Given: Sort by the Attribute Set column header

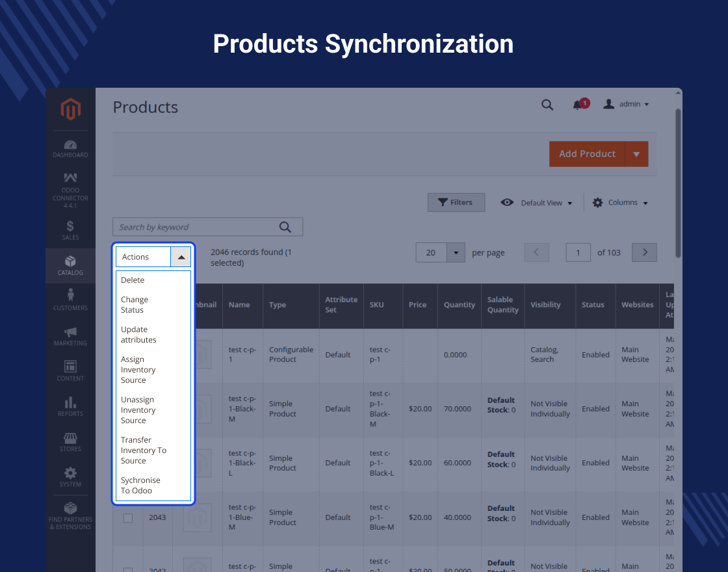Looking at the screenshot, I should point(342,305).
